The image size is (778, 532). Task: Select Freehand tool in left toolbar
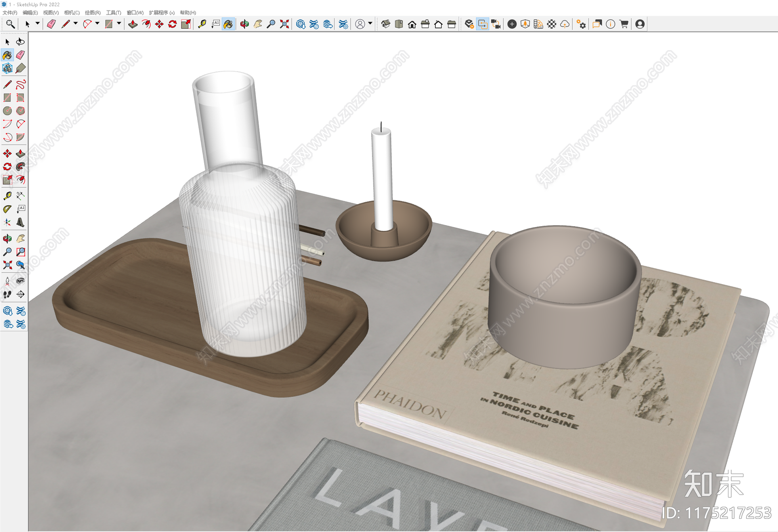pyautogui.click(x=20, y=85)
